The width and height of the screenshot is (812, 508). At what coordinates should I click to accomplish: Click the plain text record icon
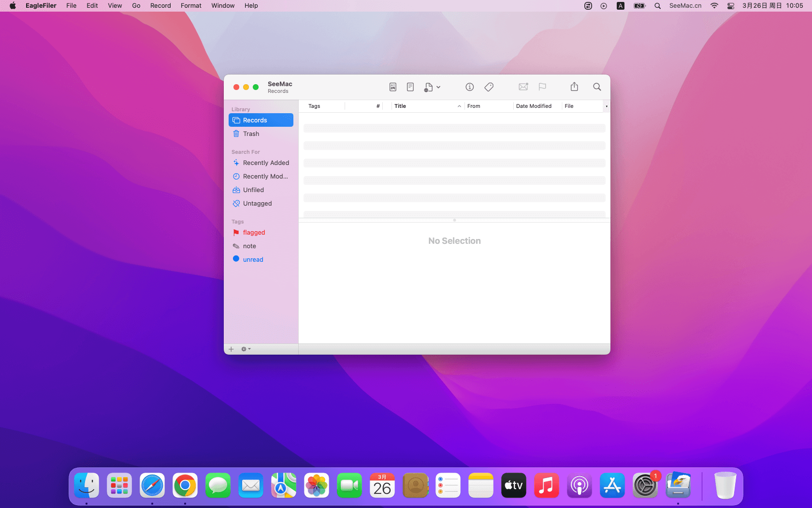(410, 87)
